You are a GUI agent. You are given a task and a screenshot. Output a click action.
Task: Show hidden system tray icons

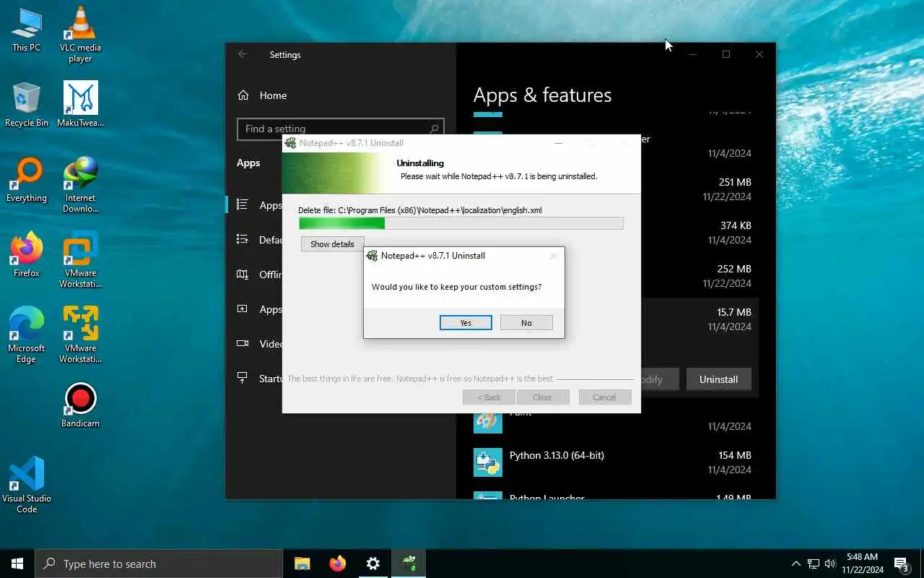796,564
